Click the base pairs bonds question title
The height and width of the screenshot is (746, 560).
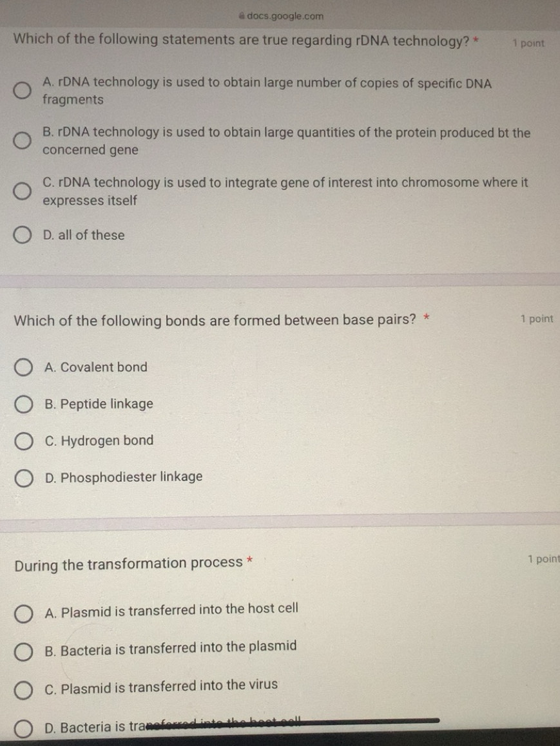pos(215,320)
